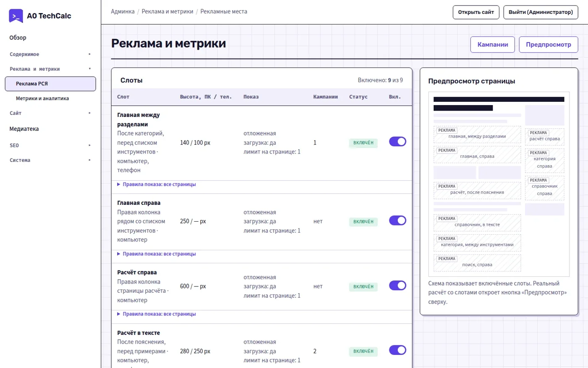Click preview block поиск, справа
The image size is (588, 368).
tap(477, 263)
